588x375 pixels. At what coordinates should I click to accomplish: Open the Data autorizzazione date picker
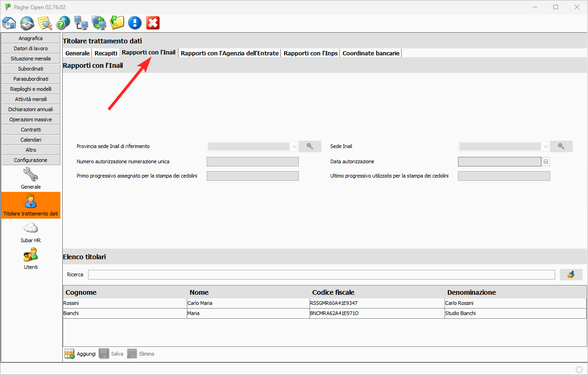coord(546,162)
